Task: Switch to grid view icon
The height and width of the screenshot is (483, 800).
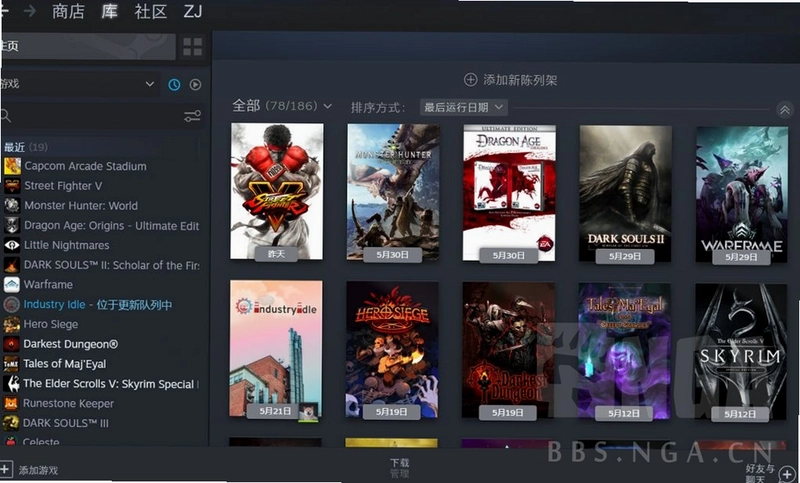Action: coord(193,46)
